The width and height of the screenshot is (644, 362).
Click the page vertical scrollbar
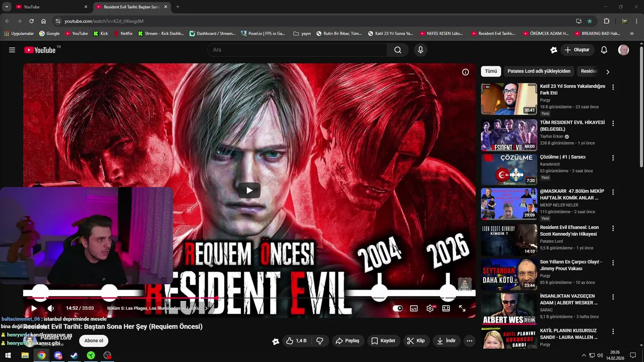(641, 107)
